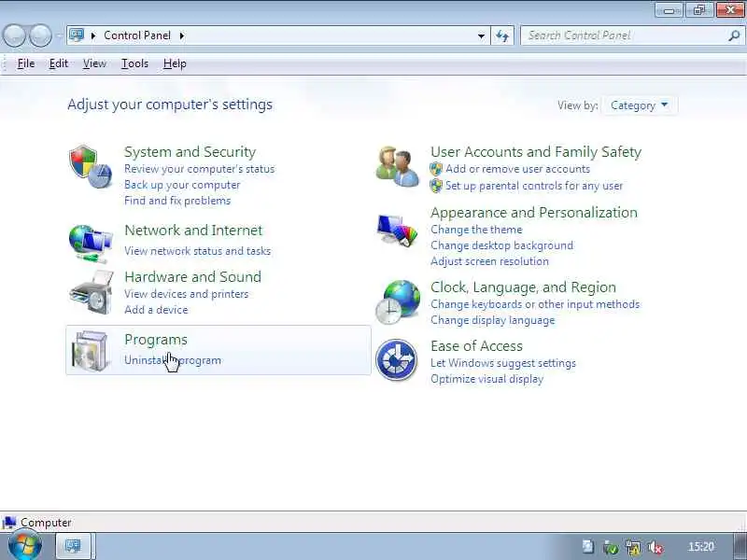The width and height of the screenshot is (747, 560).
Task: Open the Network and Internet globe icon
Action: click(x=91, y=244)
